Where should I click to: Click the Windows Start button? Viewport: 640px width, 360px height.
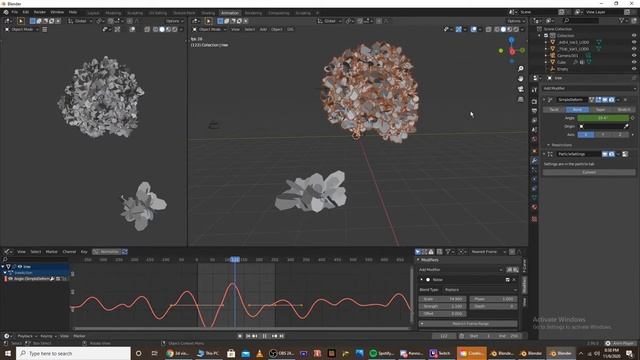8,353
